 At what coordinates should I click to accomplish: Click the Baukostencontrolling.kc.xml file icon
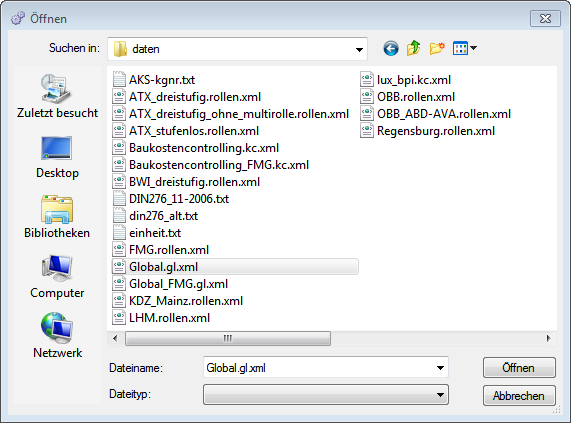click(119, 147)
